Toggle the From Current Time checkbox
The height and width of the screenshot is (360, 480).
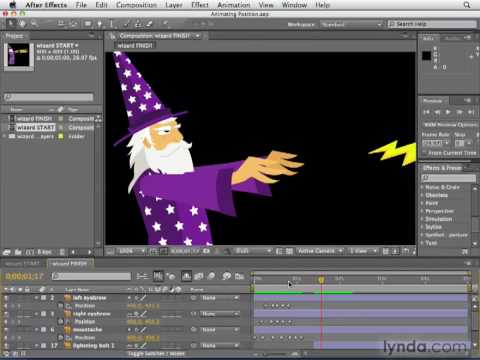pyautogui.click(x=424, y=152)
